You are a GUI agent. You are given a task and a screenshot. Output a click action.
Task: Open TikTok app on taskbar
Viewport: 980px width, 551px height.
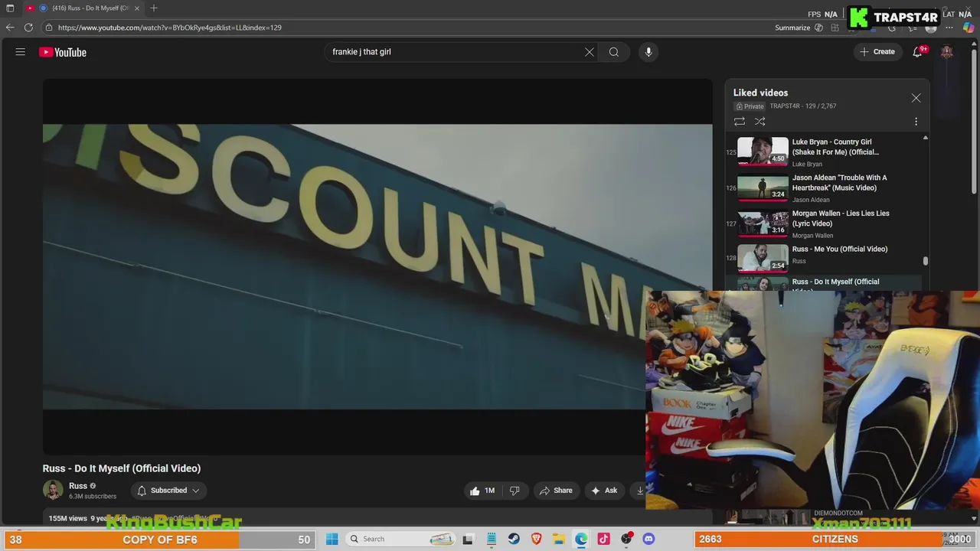603,539
